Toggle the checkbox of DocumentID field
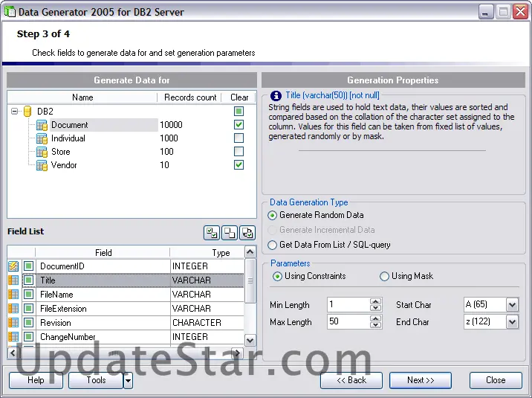The image size is (532, 398). coord(28,266)
